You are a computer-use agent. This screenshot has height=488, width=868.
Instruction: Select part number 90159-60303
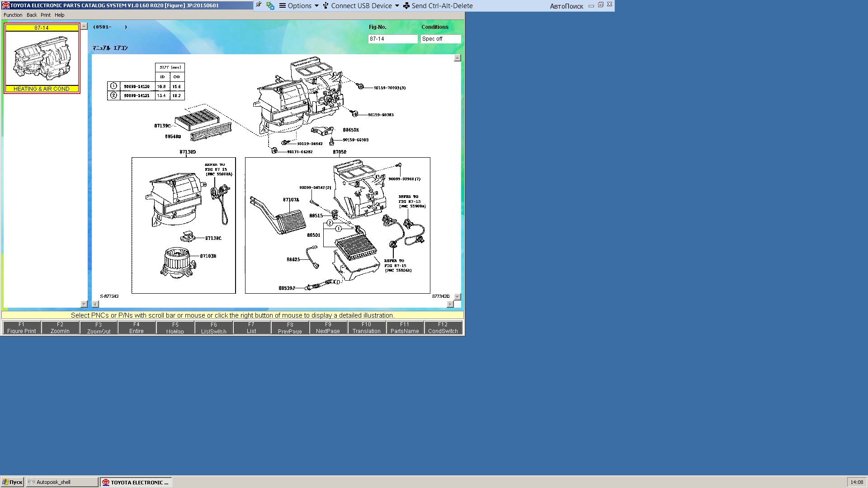[x=355, y=140]
